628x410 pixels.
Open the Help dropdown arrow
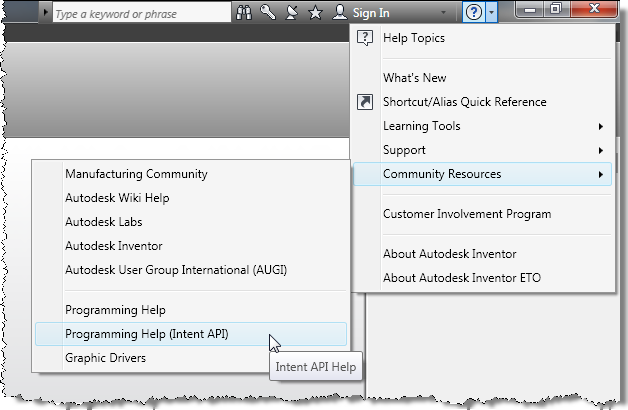point(491,14)
